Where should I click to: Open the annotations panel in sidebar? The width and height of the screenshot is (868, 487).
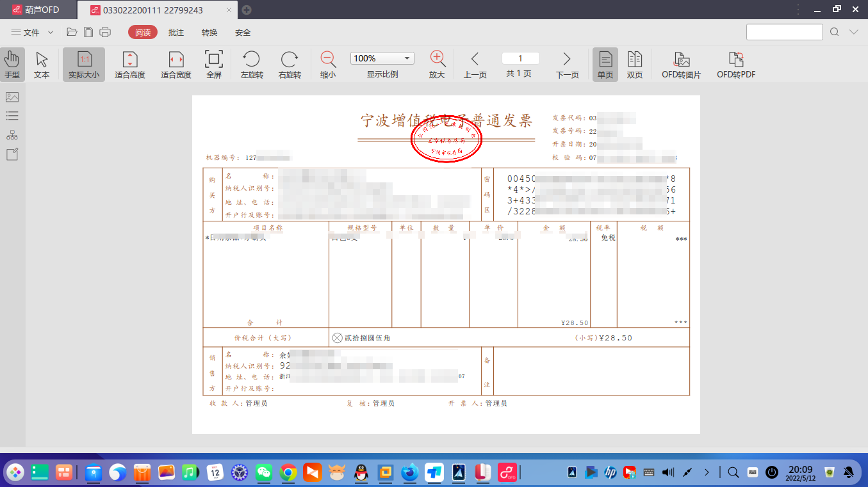12,154
